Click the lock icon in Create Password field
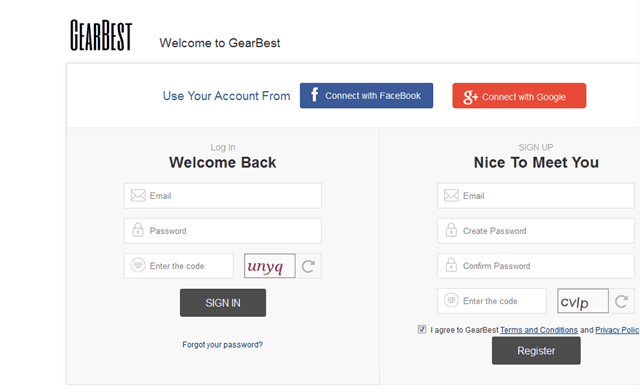 (x=451, y=230)
